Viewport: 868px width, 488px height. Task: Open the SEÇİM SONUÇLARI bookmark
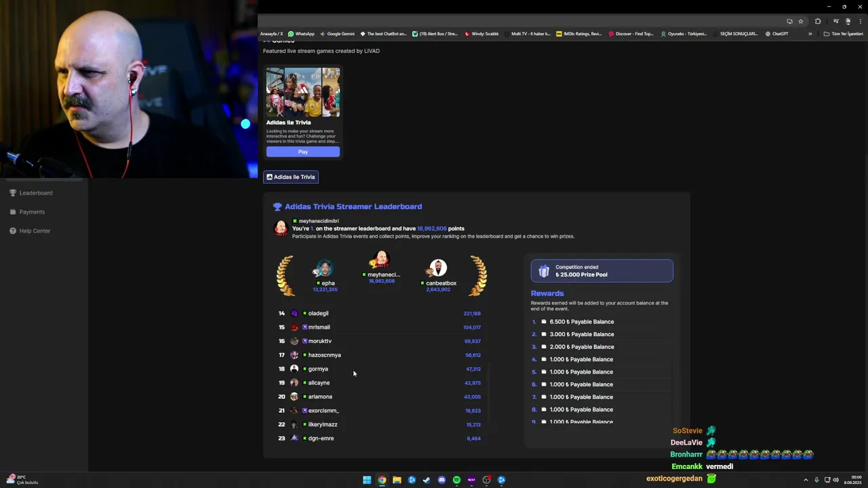point(735,34)
